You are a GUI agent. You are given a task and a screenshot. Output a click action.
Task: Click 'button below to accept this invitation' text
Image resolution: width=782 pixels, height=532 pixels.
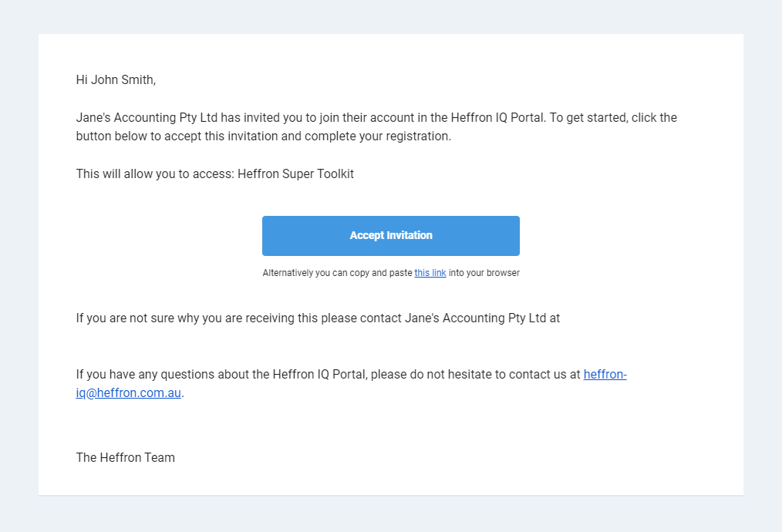(x=177, y=136)
